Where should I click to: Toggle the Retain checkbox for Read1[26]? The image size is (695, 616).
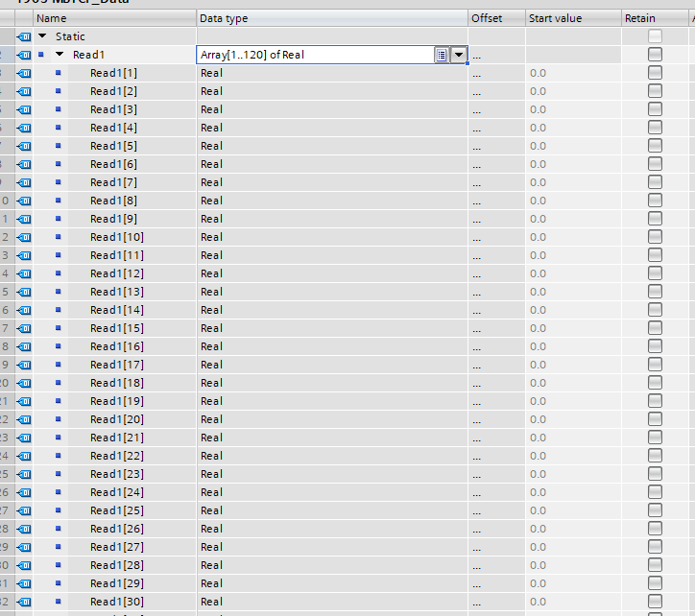(655, 529)
